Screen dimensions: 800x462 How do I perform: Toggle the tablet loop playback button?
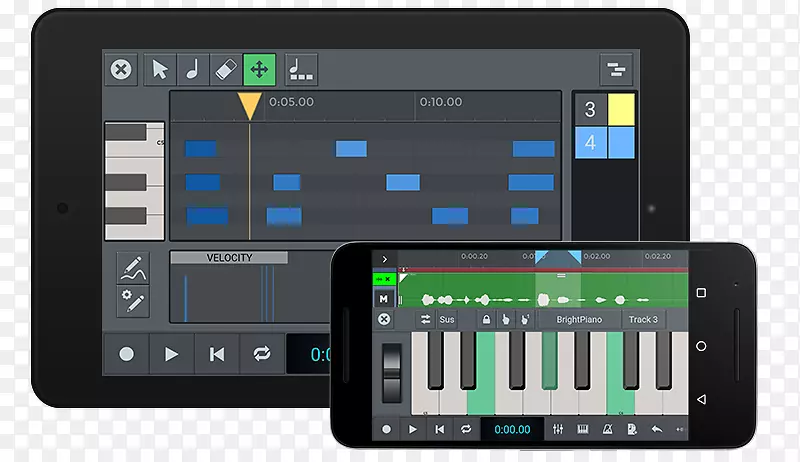click(262, 354)
